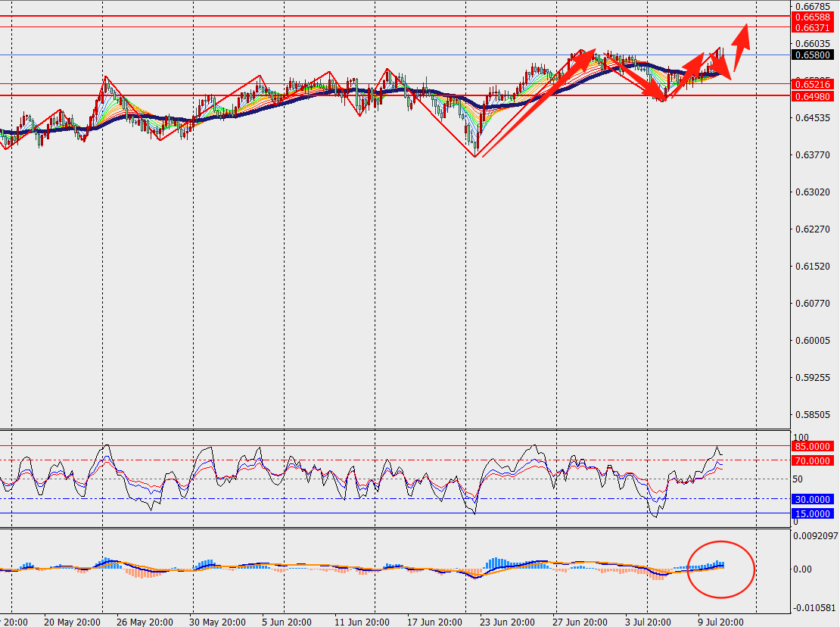The image size is (840, 627).
Task: Click the 0.65216 red price level label
Action: tap(812, 84)
